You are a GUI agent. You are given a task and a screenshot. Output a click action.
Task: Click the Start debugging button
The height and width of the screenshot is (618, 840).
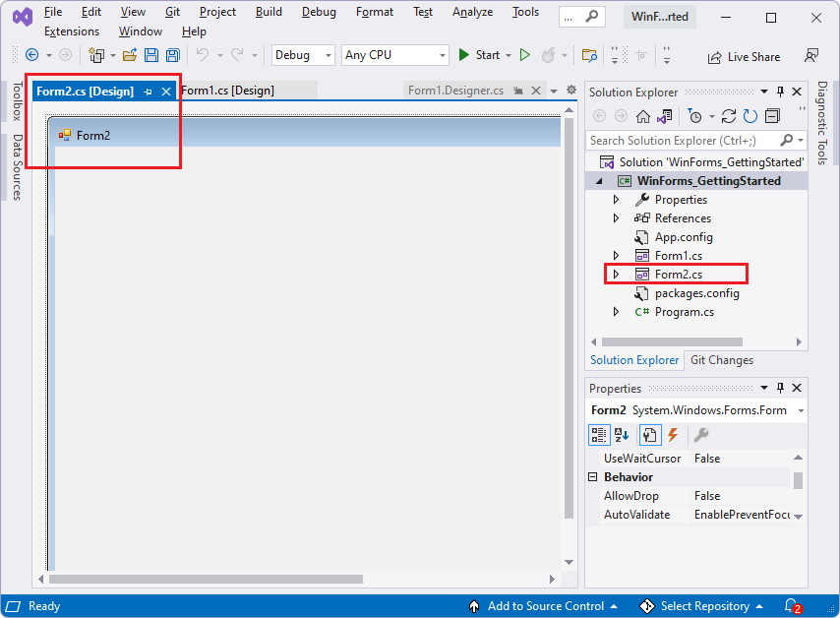click(x=483, y=55)
